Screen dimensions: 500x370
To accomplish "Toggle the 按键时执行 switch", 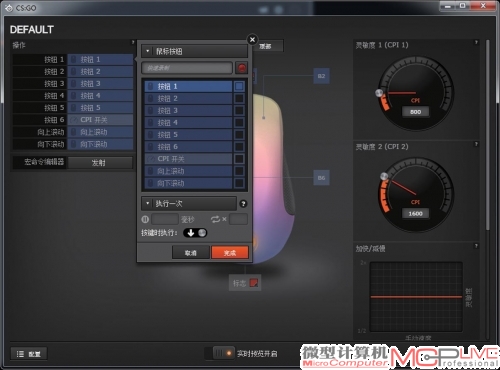I will [x=195, y=233].
